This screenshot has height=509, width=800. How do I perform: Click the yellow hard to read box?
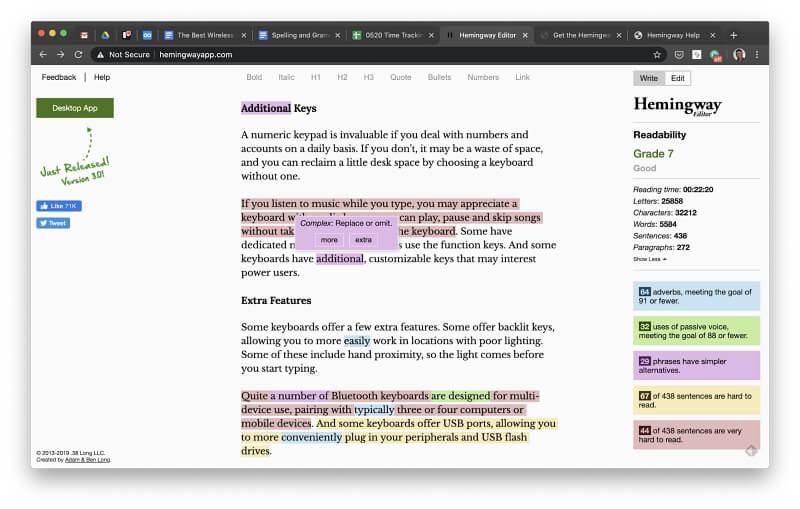tap(696, 400)
